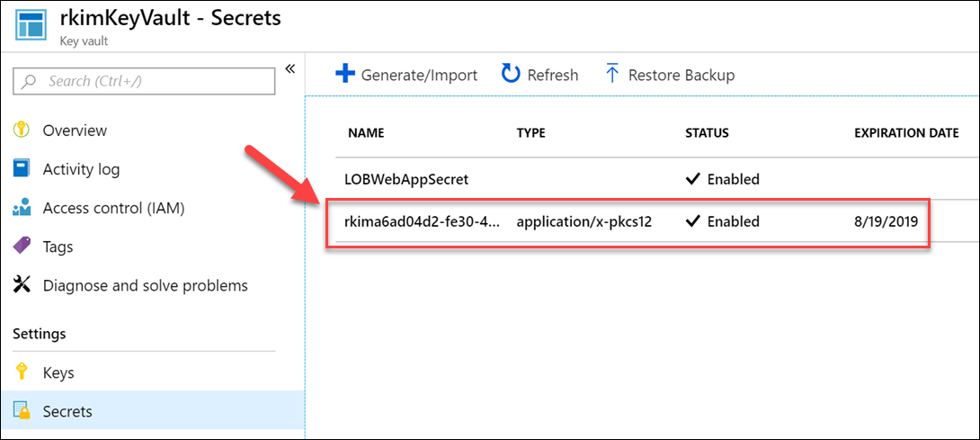Click the blue plus icon
This screenshot has height=440, width=980.
345,75
